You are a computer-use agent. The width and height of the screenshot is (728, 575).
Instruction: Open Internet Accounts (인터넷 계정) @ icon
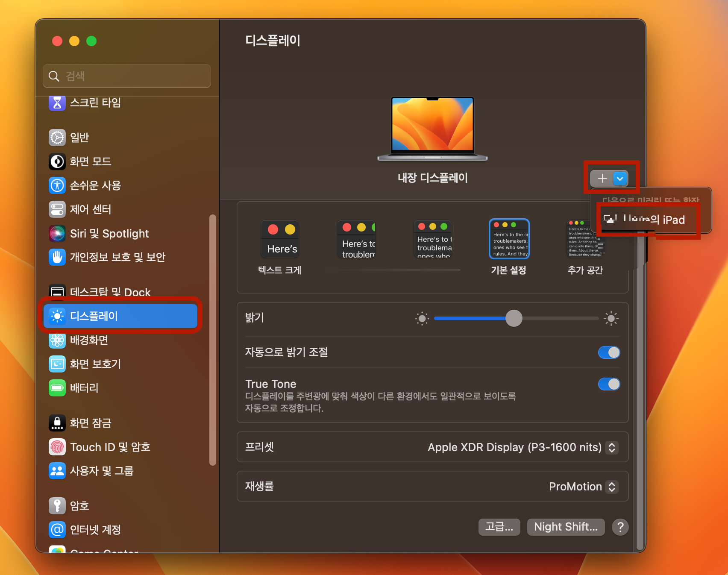[x=57, y=530]
